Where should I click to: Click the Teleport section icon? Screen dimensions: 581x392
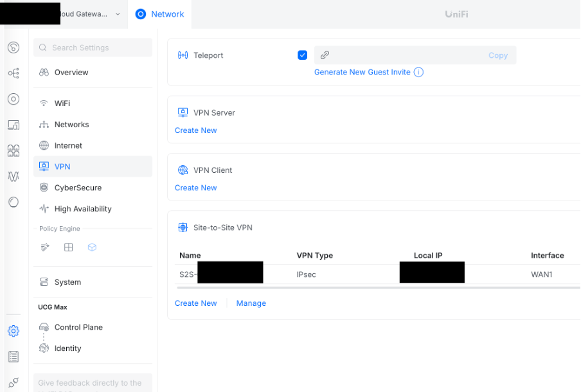183,55
